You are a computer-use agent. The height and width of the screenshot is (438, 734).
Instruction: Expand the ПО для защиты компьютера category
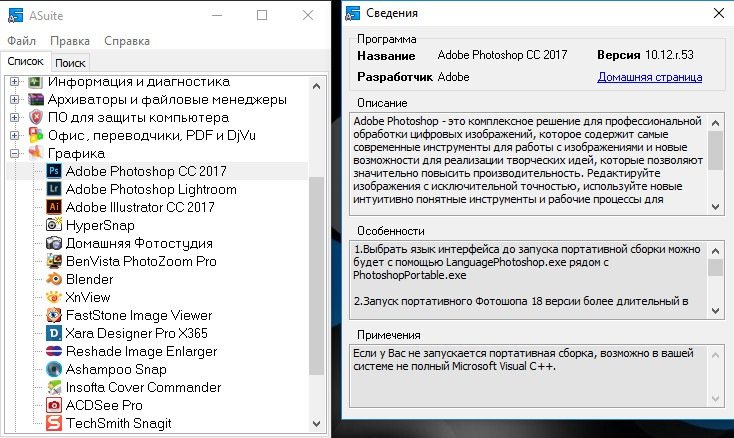click(15, 117)
